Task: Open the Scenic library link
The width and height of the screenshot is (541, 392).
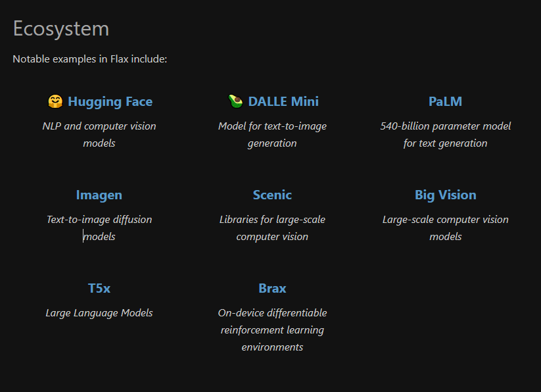Action: (x=272, y=195)
